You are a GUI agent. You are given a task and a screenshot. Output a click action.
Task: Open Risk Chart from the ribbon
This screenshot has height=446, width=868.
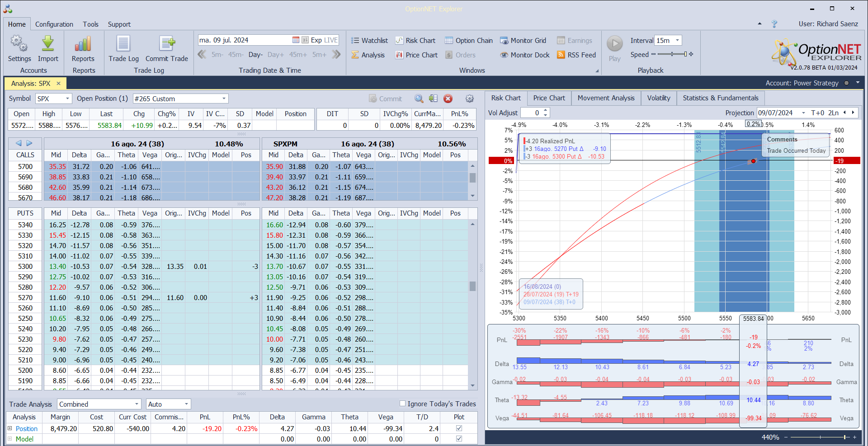click(415, 41)
